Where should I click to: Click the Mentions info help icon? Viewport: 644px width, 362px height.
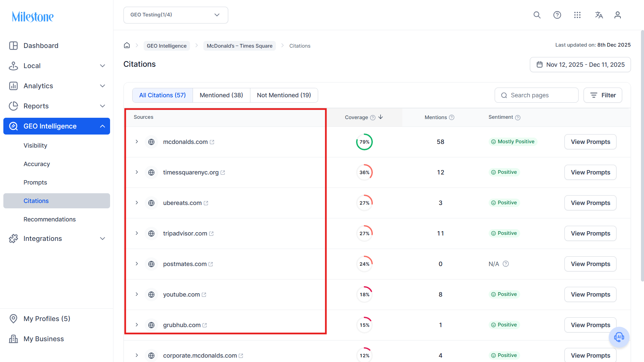pyautogui.click(x=452, y=117)
